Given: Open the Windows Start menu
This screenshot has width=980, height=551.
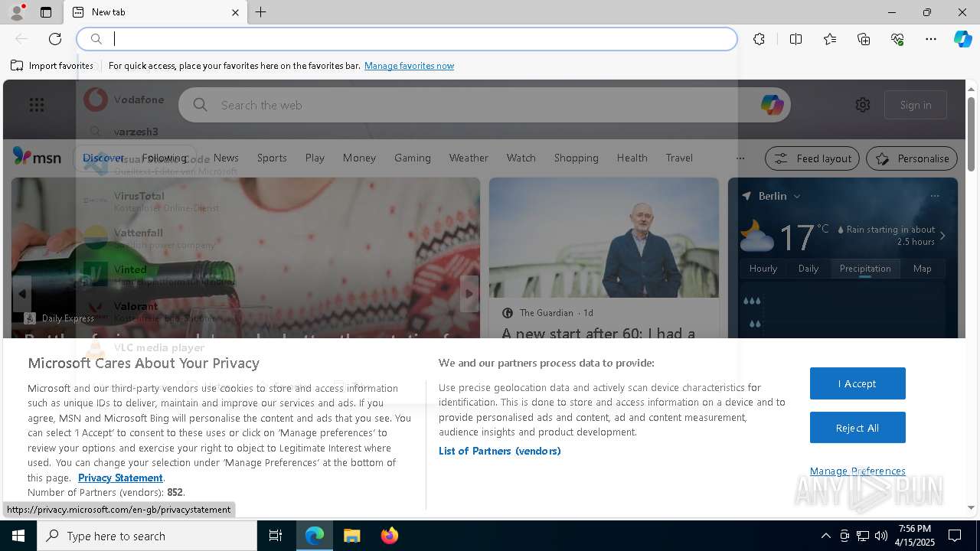Looking at the screenshot, I should click(x=18, y=536).
